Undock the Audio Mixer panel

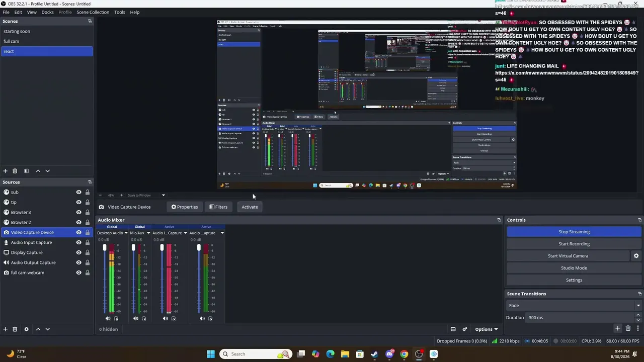(499, 220)
